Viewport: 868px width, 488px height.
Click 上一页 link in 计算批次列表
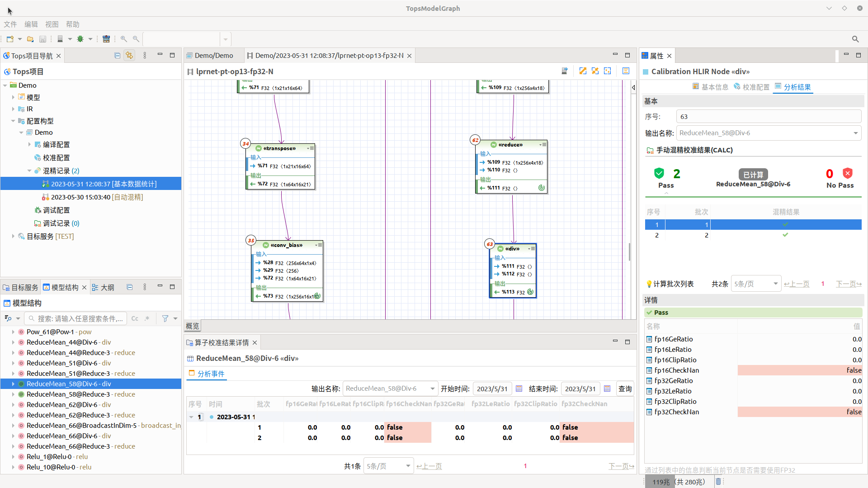click(x=797, y=284)
